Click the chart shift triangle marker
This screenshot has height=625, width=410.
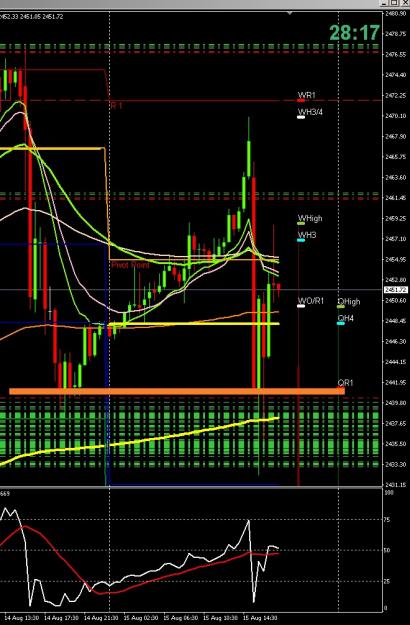click(x=290, y=13)
